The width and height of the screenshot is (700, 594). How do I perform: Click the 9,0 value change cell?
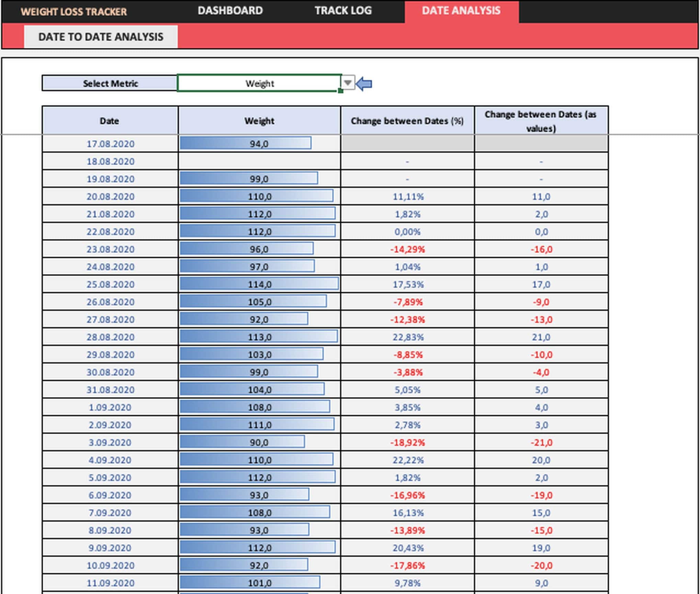point(542,583)
